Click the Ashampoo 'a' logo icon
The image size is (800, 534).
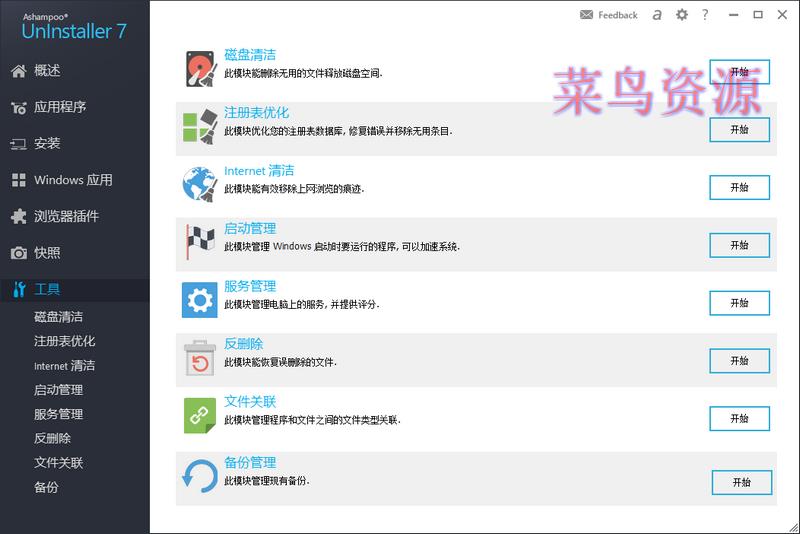pyautogui.click(x=657, y=15)
